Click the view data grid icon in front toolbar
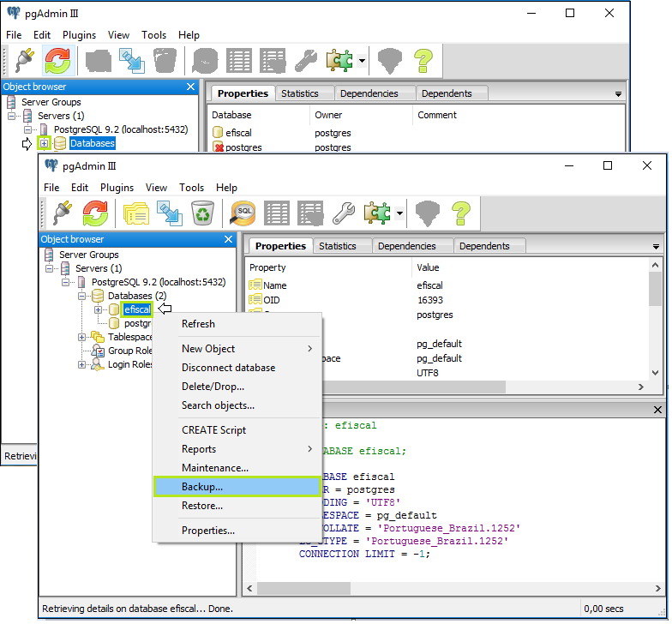 tap(276, 213)
